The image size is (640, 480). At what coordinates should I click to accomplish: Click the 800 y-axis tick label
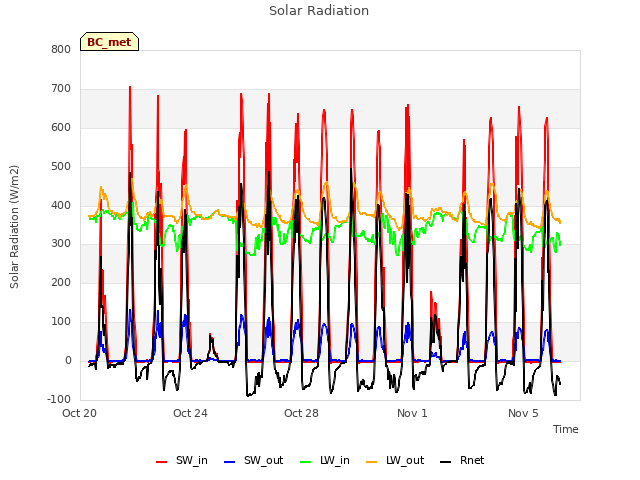tap(61, 49)
